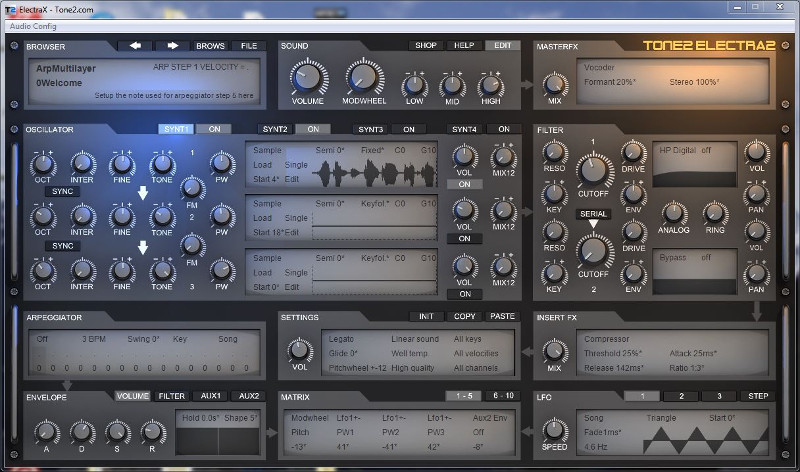Switch envelope to FILTER tab

(x=171, y=396)
